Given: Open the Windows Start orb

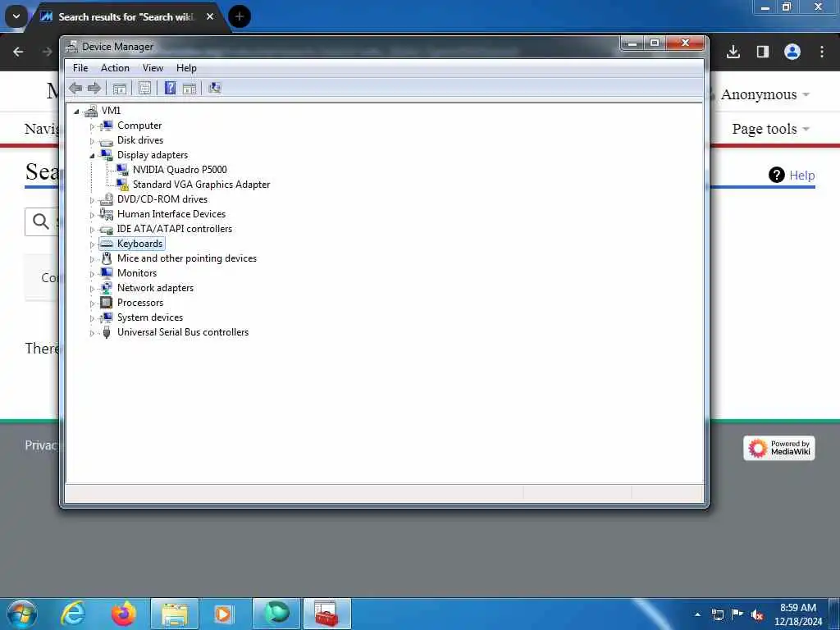Looking at the screenshot, I should [22, 614].
